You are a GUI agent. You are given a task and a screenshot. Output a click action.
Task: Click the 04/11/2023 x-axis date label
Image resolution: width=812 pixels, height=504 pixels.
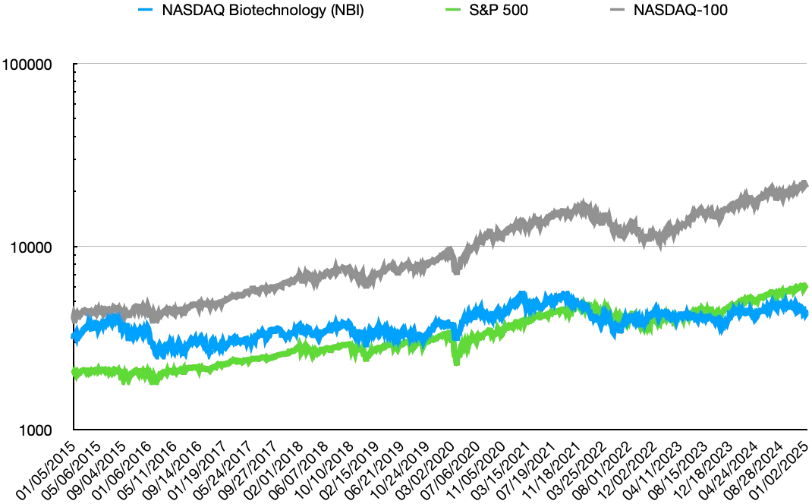point(653,471)
